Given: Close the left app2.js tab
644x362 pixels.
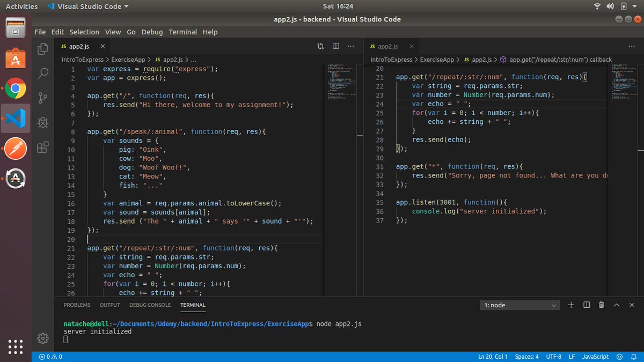Looking at the screenshot, I should (103, 47).
